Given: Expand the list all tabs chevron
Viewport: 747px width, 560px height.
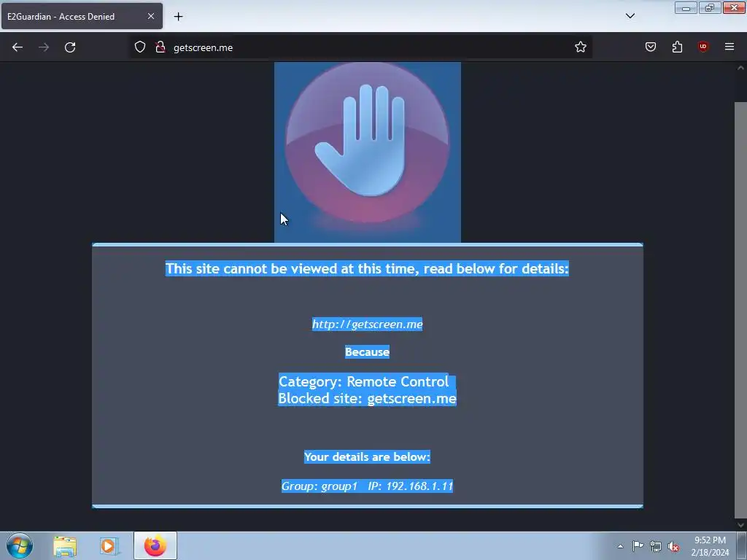Looking at the screenshot, I should tap(630, 16).
